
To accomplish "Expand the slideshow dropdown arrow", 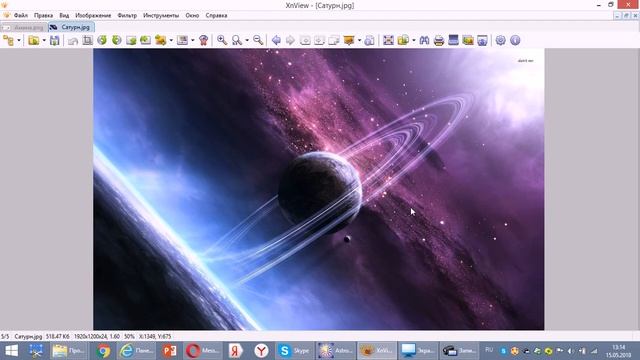I will coord(359,40).
